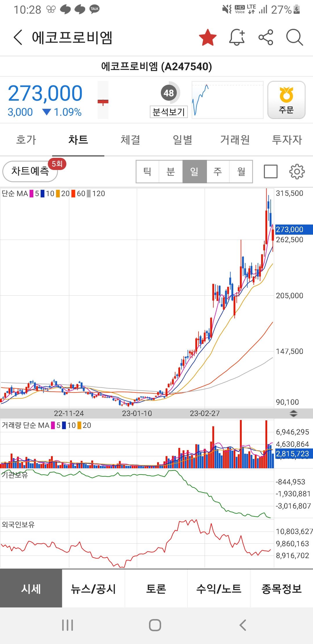Tap the battery icon in status bar
This screenshot has height=644, width=313.
tap(296, 9)
